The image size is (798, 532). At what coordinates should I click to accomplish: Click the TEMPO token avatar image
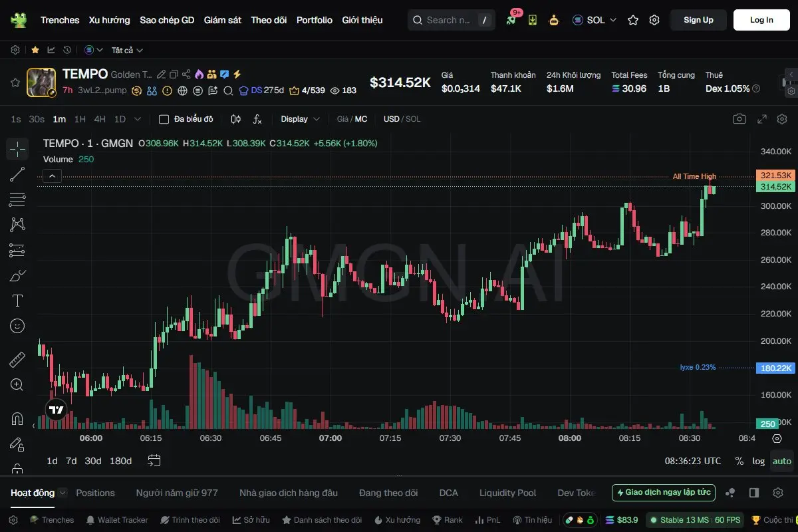click(x=41, y=82)
